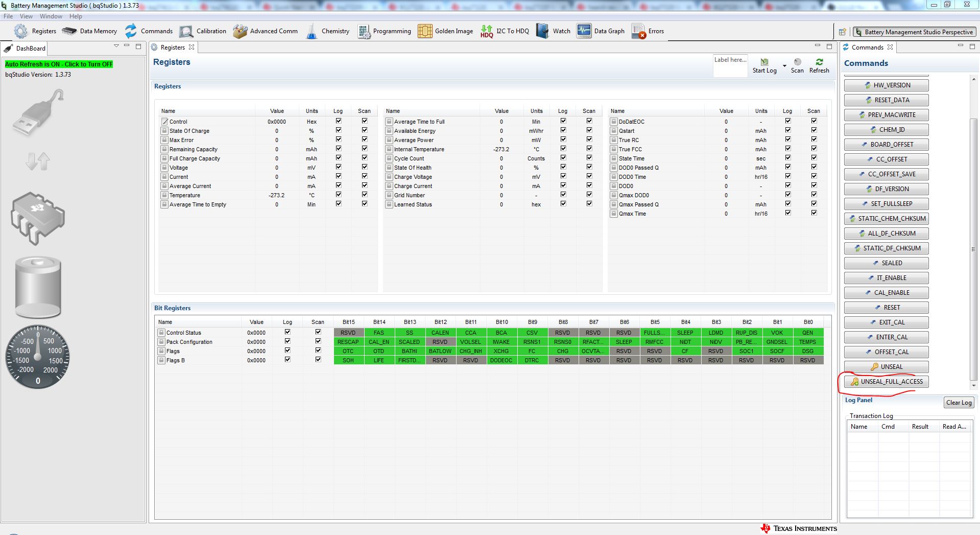Click the QEN bit cell in Control Status
This screenshot has height=535, width=980.
[808, 333]
